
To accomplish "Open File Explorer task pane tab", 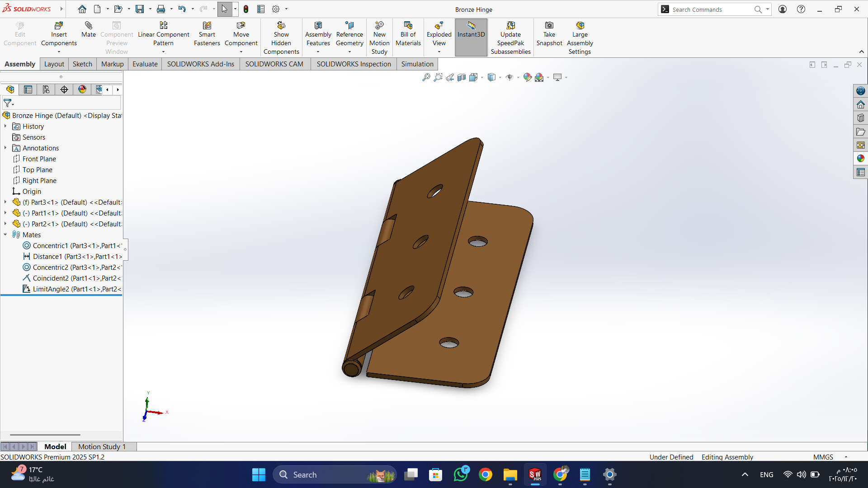I will pyautogui.click(x=860, y=131).
